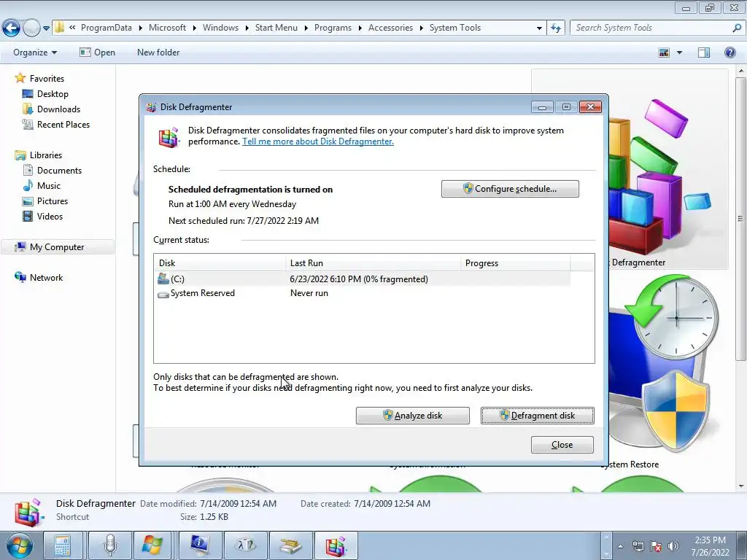Screen dimensions: 747x560
Task: Open the recent locations dropdown arrow
Action: click(46, 28)
